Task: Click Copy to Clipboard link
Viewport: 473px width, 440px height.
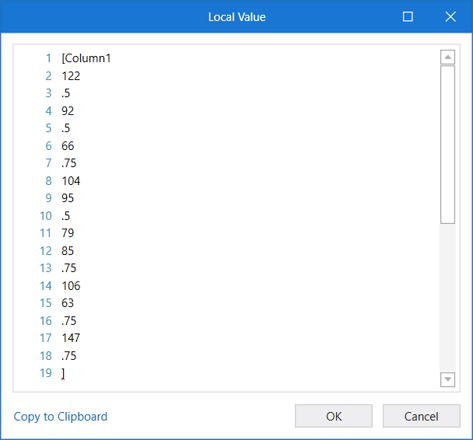Action: pos(60,417)
